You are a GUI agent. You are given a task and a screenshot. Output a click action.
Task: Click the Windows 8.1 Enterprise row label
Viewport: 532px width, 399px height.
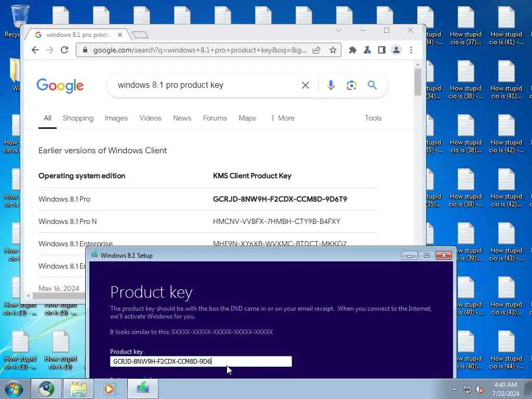pyautogui.click(x=75, y=243)
